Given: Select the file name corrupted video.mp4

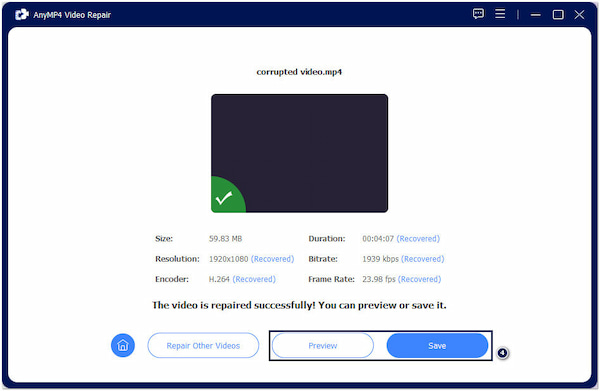Looking at the screenshot, I should point(299,72).
